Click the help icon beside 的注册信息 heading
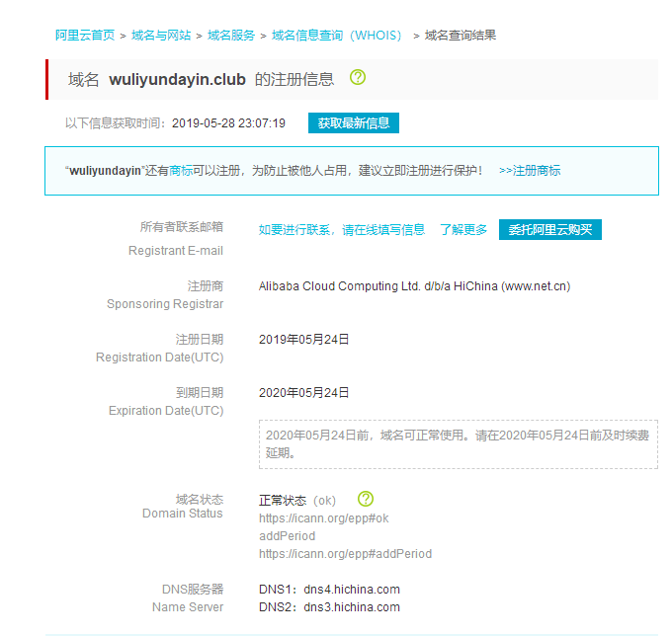 click(x=358, y=78)
